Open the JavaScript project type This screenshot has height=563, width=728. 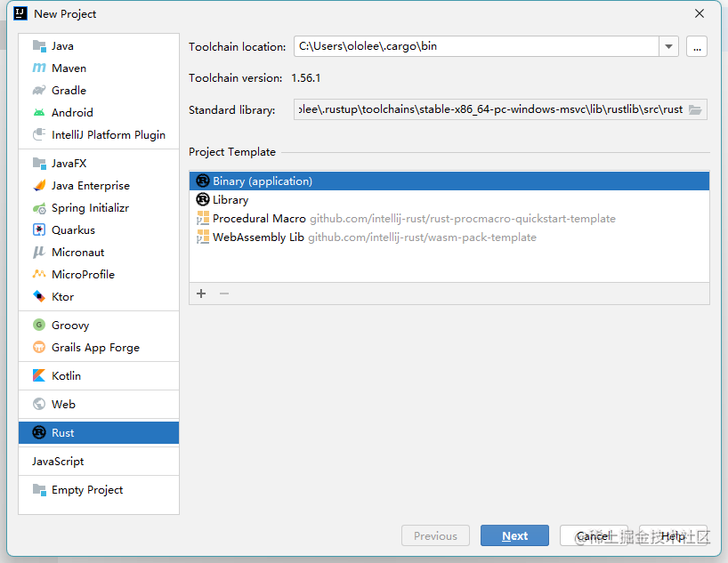coord(58,462)
